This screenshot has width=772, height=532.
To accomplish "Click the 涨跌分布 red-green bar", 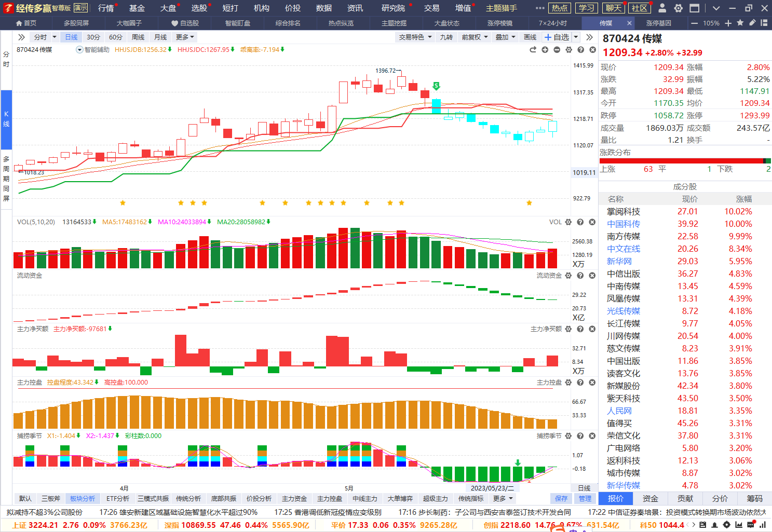I will coord(685,161).
